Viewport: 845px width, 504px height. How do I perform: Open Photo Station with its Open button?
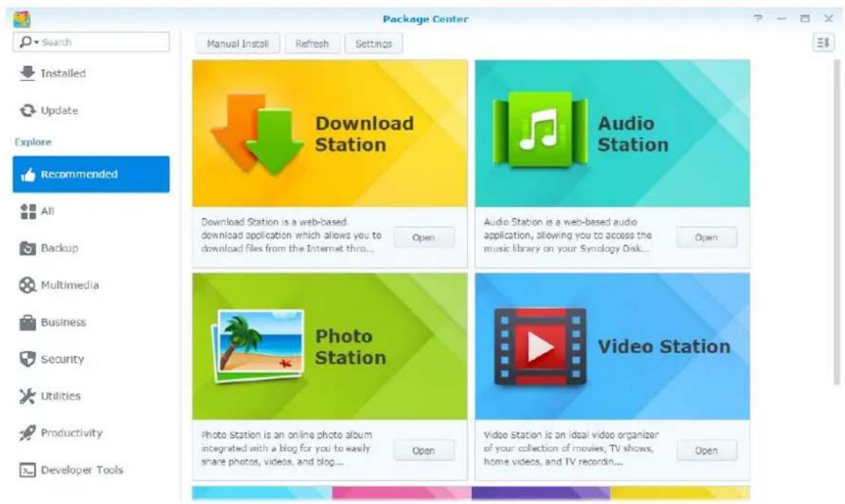click(x=424, y=451)
